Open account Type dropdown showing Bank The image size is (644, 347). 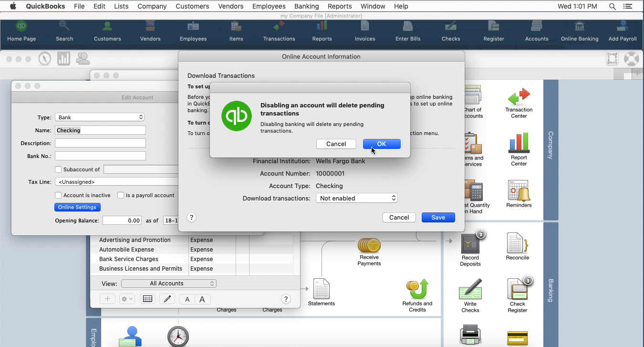point(100,117)
